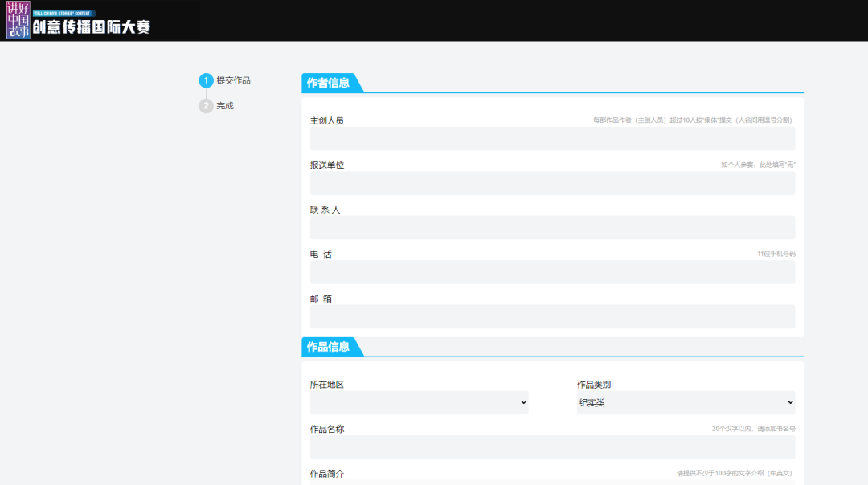Image resolution: width=868 pixels, height=485 pixels.
Task: Focus the 报送单位 input box
Action: tap(552, 183)
